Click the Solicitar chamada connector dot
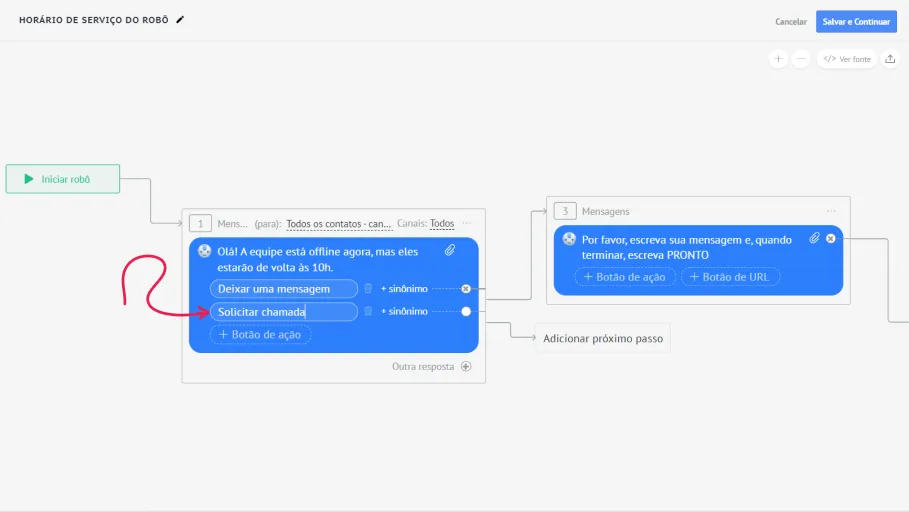The image size is (909, 512). tap(466, 311)
